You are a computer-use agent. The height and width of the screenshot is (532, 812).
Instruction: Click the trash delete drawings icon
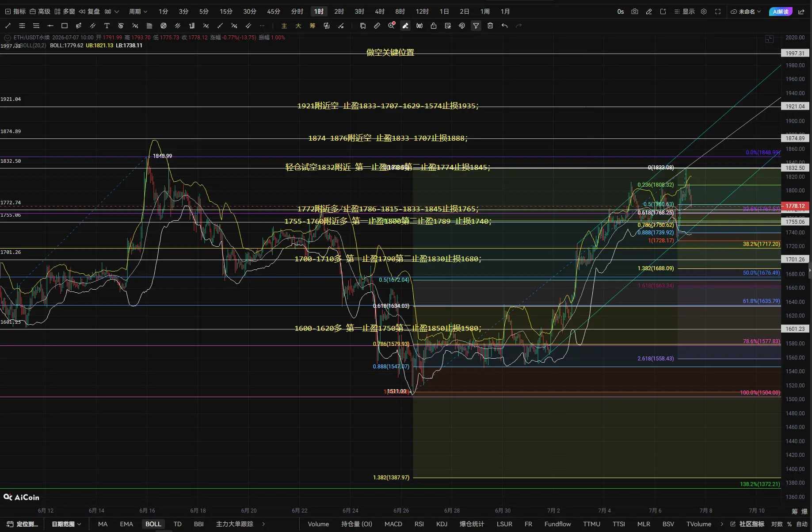(x=490, y=26)
